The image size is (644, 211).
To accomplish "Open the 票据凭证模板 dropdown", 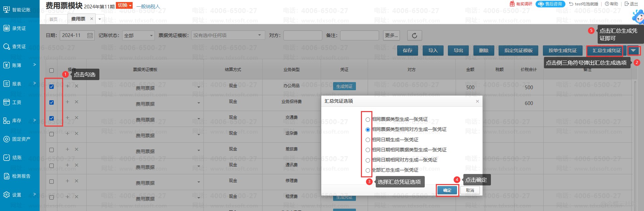I will point(259,35).
